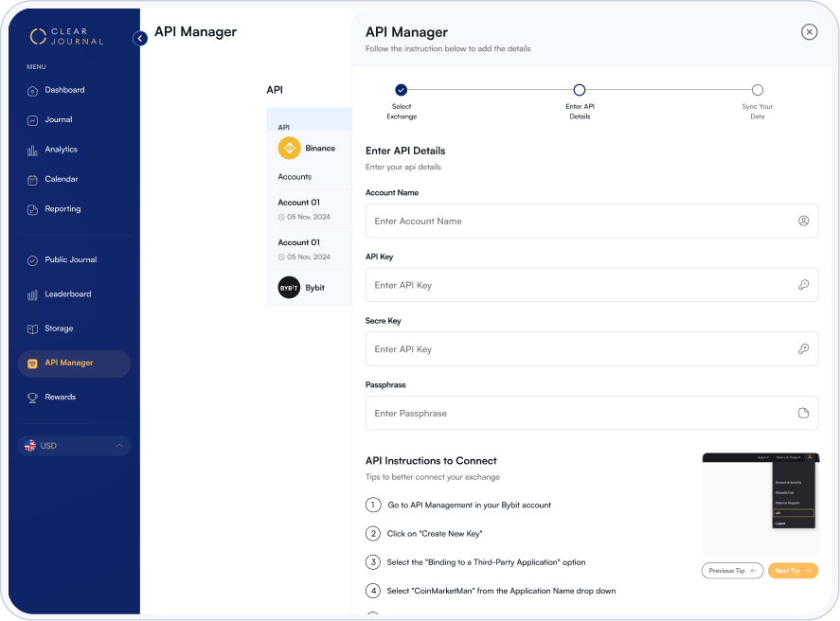Click the user icon in Account Name field
The width and height of the screenshot is (840, 621).
tap(803, 221)
